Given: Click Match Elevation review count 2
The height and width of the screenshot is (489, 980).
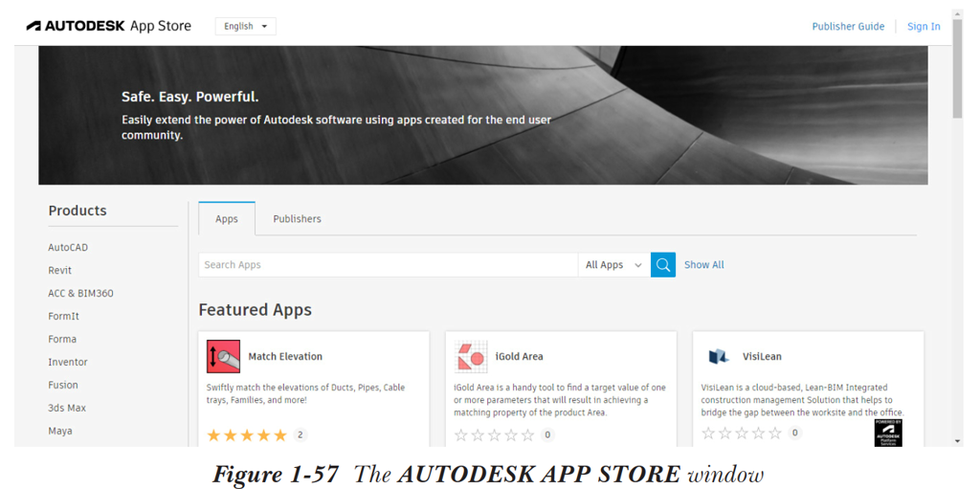Looking at the screenshot, I should [300, 435].
